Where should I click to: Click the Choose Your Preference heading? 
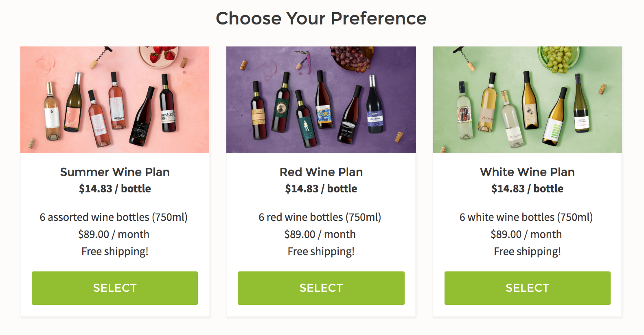[x=321, y=18]
